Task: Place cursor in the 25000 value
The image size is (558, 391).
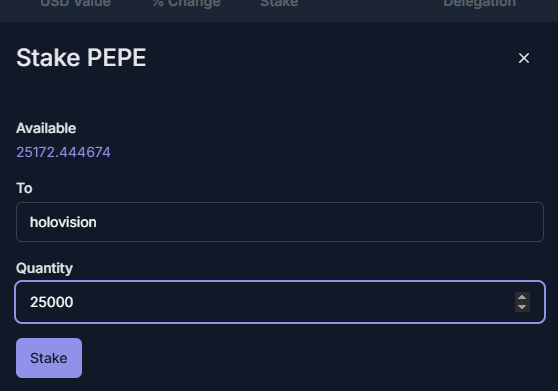Action: (52, 302)
